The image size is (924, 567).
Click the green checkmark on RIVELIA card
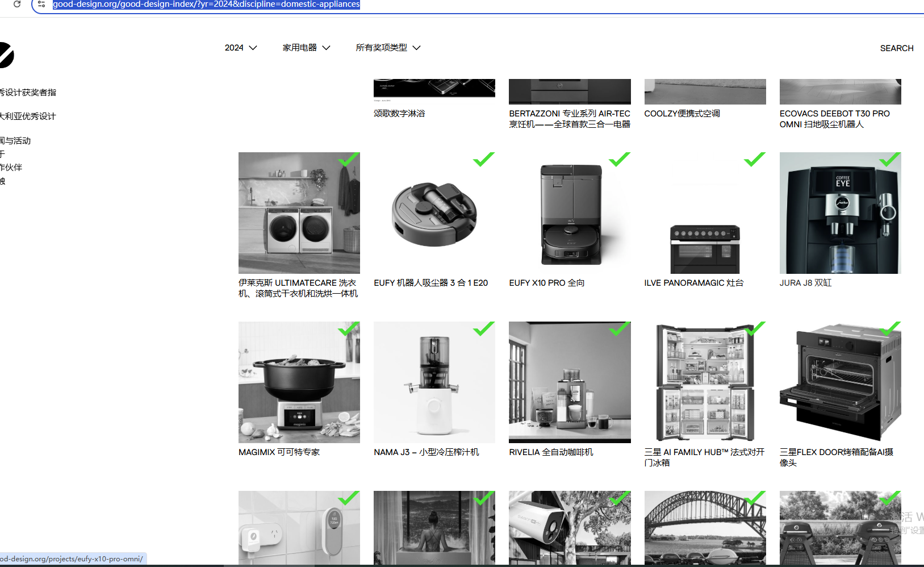tap(619, 329)
